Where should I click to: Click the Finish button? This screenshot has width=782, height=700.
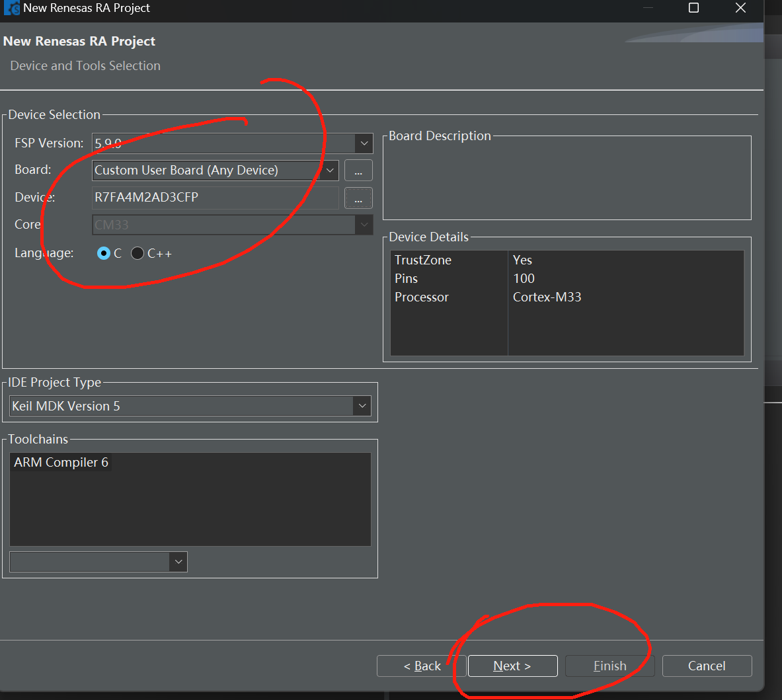click(609, 666)
